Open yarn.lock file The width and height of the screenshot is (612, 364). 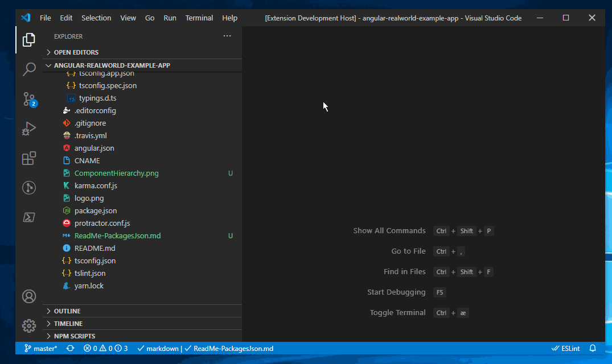click(142, 286)
